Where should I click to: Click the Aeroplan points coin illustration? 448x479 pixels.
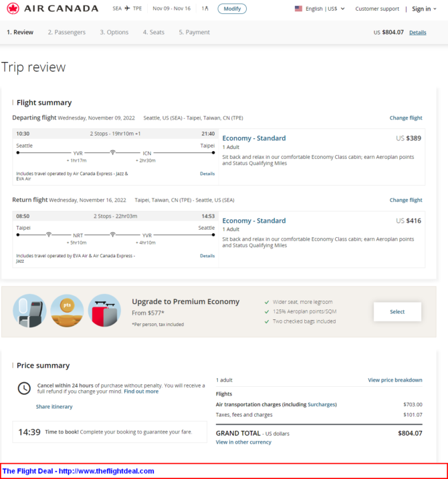point(67,311)
